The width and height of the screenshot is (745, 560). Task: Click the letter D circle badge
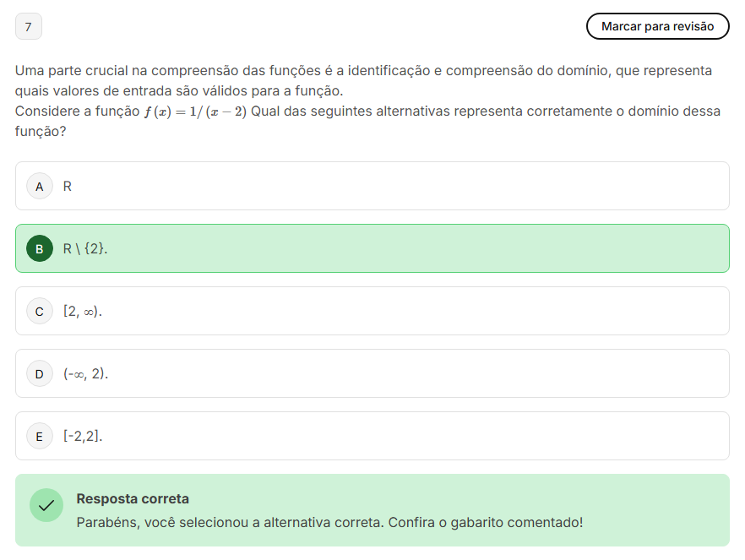40,373
